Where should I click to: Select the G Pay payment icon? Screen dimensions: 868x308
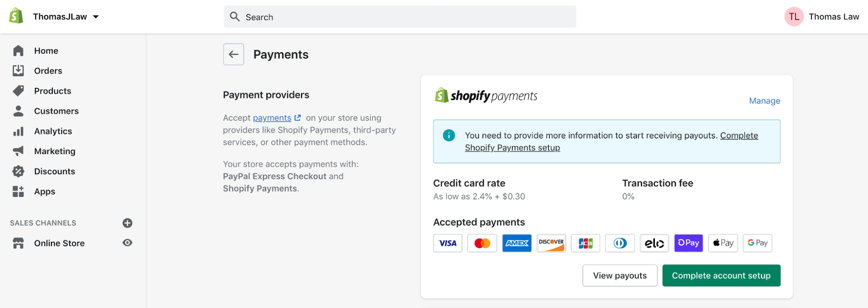tap(757, 243)
